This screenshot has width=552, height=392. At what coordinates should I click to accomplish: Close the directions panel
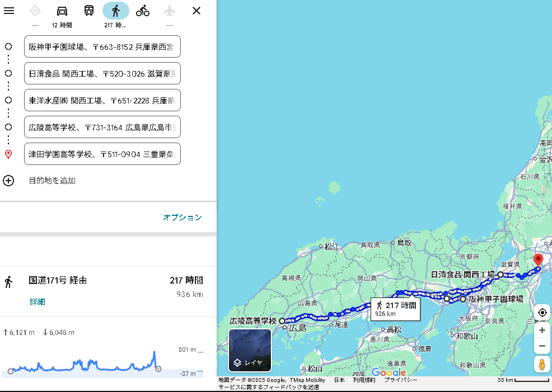tap(197, 11)
